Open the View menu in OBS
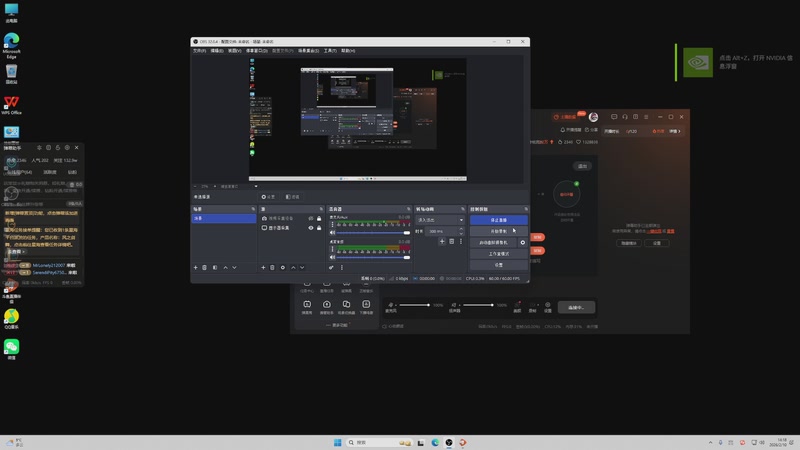Screen dimensions: 800x450 234,51
